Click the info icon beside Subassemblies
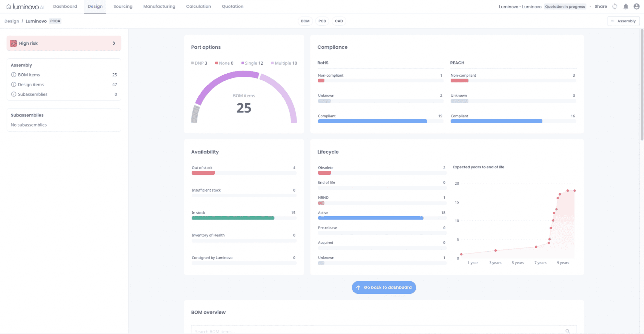 click(13, 94)
